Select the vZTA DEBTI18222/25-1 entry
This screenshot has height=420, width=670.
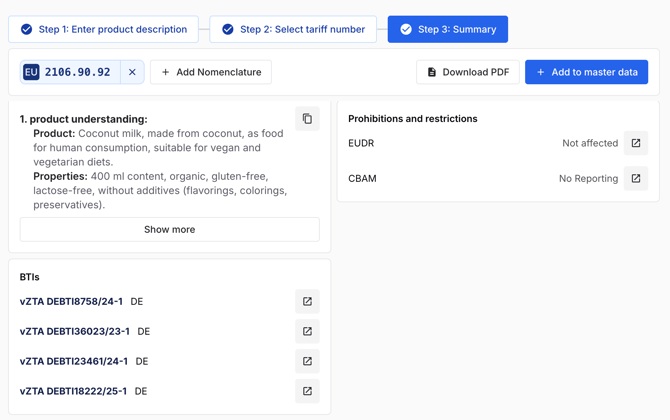pyautogui.click(x=73, y=391)
